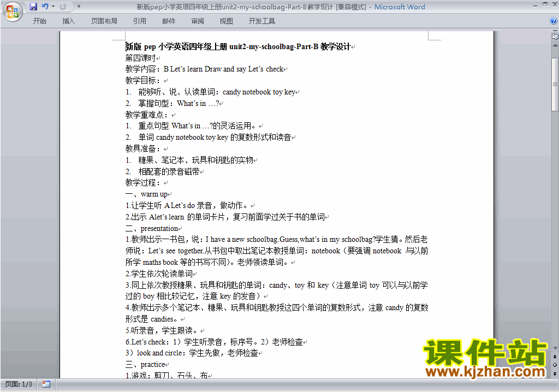Click the Previous Page double-up arrow
Viewport: 559px width, 392px height.
click(555, 357)
